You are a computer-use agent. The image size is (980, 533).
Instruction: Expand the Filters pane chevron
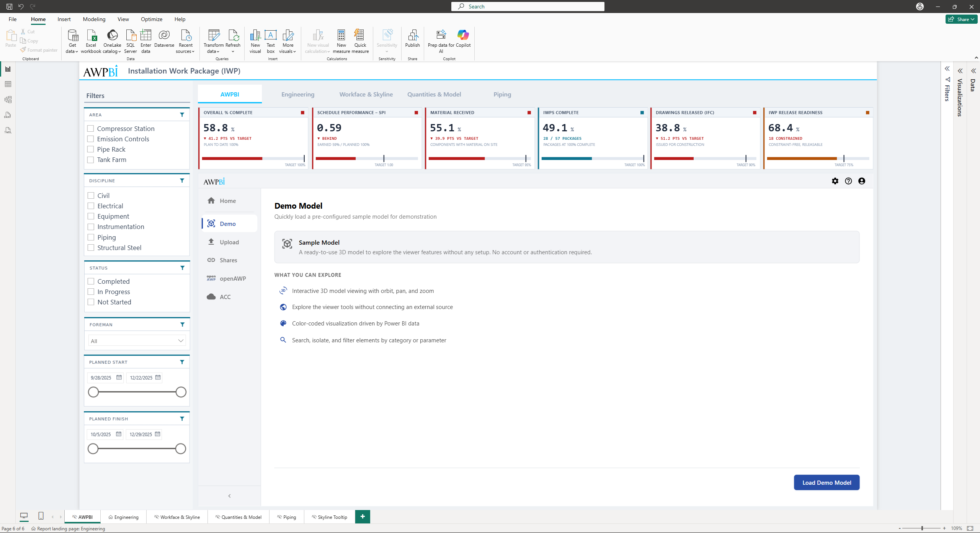[947, 69]
